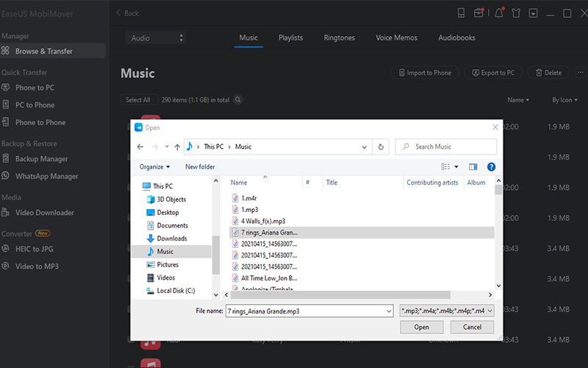The image size is (588, 368).
Task: Open the notification bell icon
Action: click(x=500, y=13)
